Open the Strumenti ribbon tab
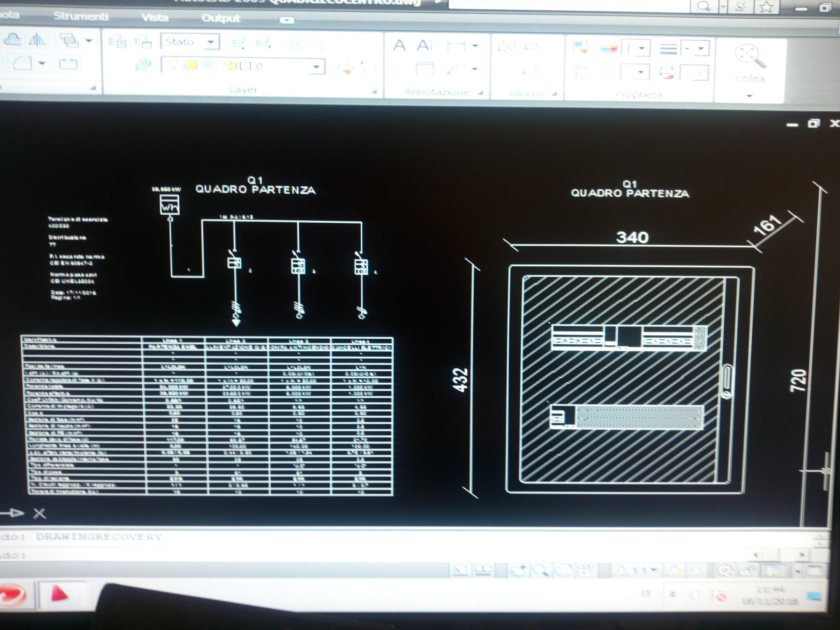 80,16
